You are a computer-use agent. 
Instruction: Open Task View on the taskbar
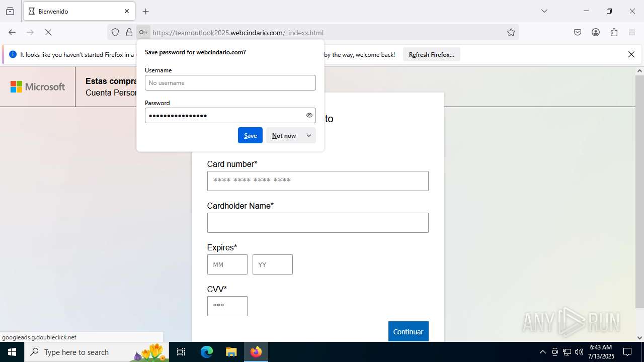(182, 352)
